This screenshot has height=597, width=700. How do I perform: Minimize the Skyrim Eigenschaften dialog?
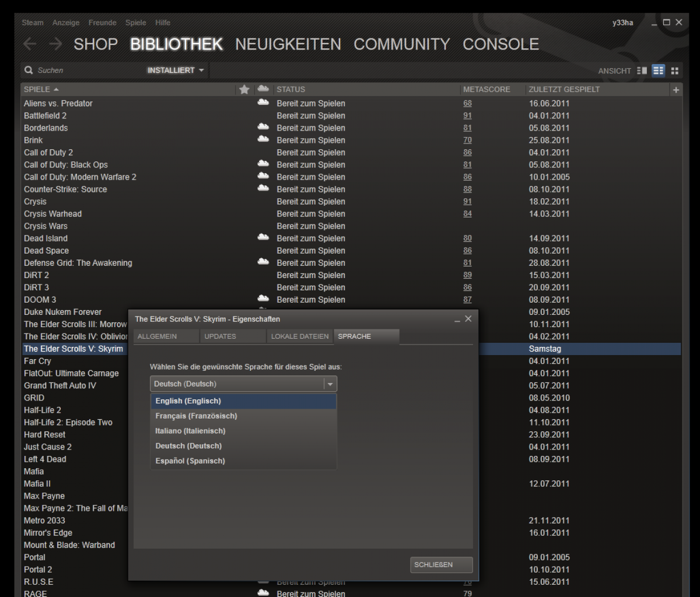pyautogui.click(x=459, y=319)
